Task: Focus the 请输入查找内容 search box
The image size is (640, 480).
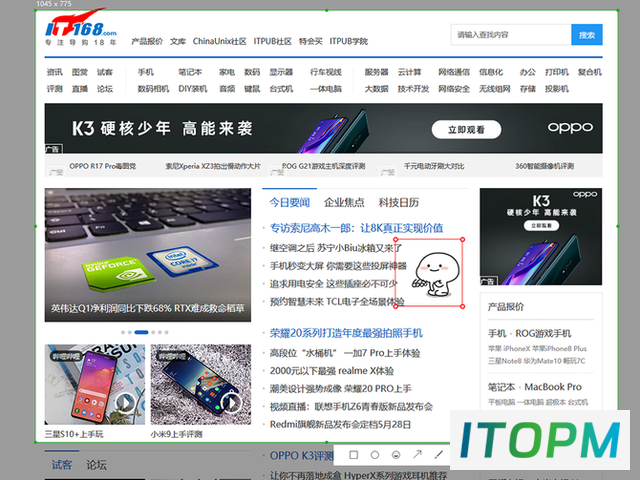Action: click(x=511, y=35)
